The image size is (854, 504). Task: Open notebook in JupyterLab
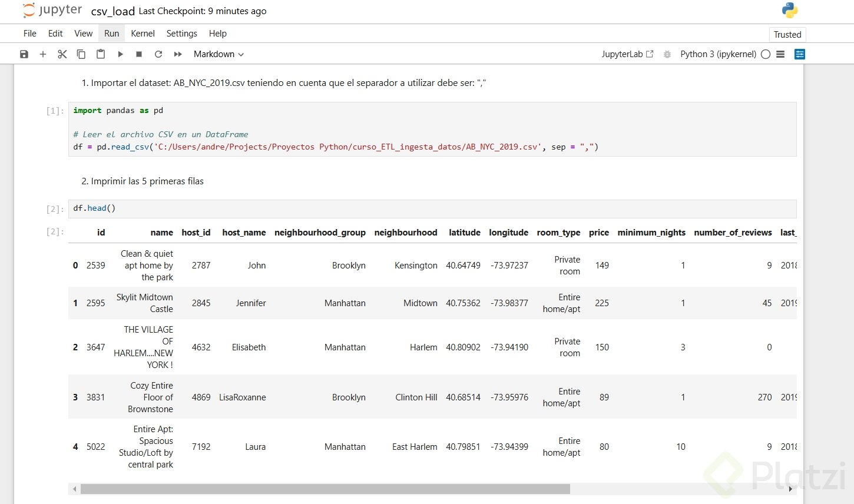click(627, 54)
